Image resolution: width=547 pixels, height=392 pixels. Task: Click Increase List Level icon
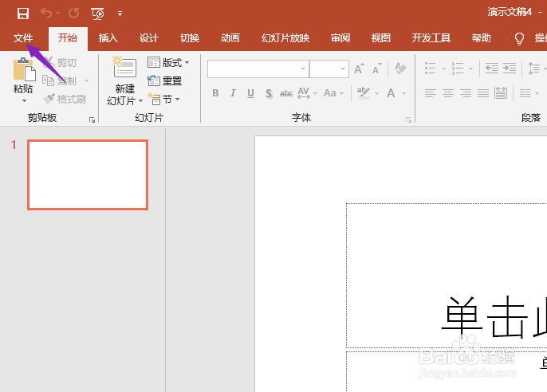(510, 69)
